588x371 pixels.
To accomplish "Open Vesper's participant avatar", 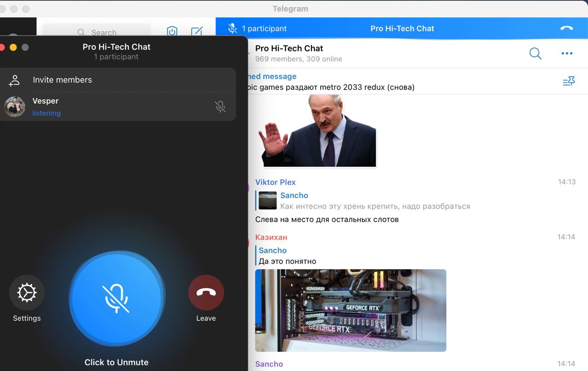I will tap(15, 107).
